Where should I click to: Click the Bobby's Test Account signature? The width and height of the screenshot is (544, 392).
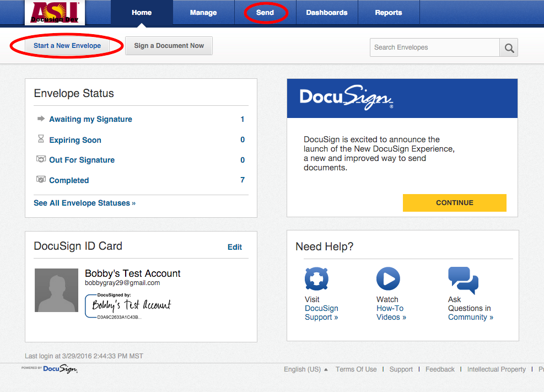129,305
